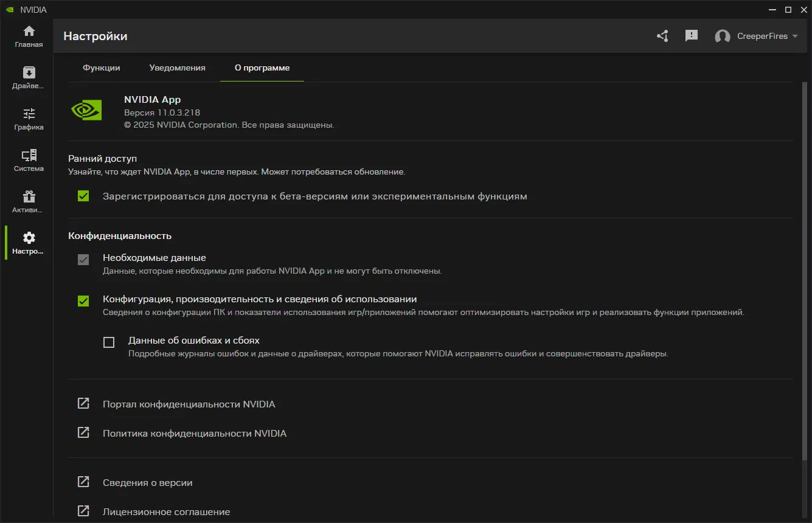Image resolution: width=812 pixels, height=523 pixels.
Task: Open the Главная home sidebar icon
Action: [x=29, y=32]
